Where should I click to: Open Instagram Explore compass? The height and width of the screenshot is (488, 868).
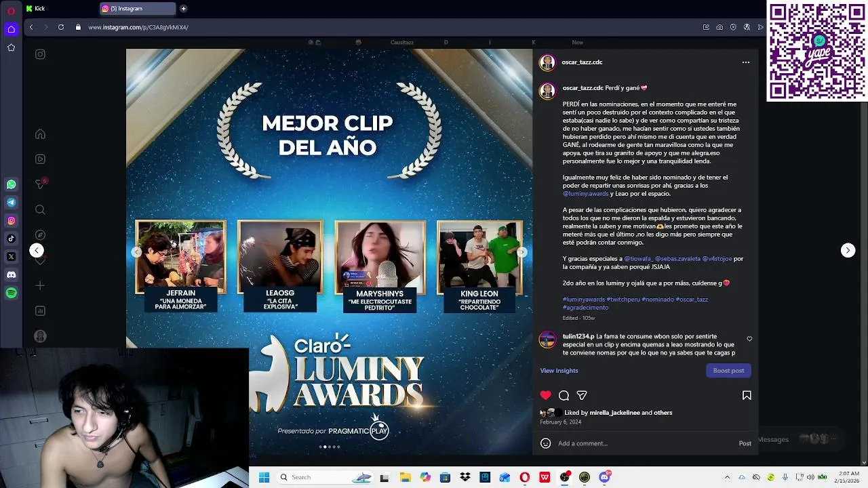pyautogui.click(x=40, y=235)
